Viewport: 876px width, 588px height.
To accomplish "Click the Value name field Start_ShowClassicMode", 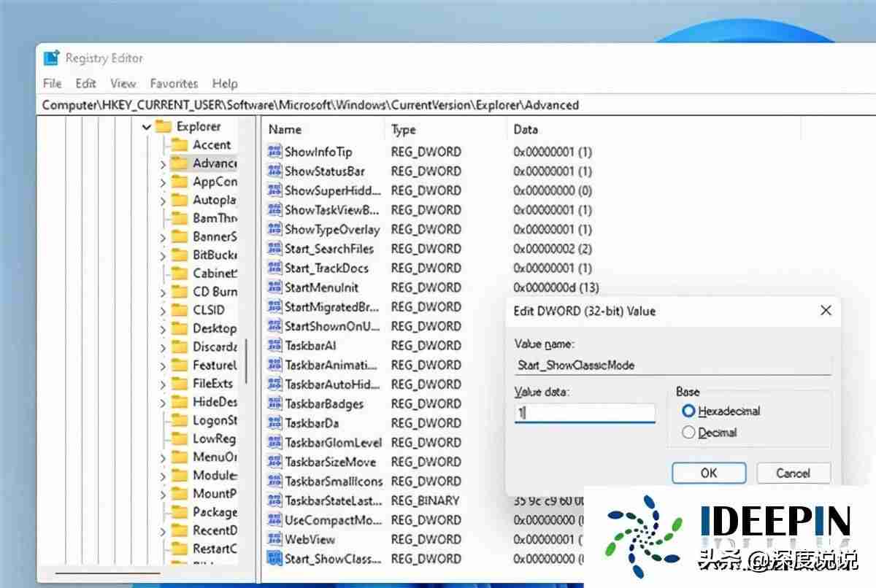I will click(672, 365).
